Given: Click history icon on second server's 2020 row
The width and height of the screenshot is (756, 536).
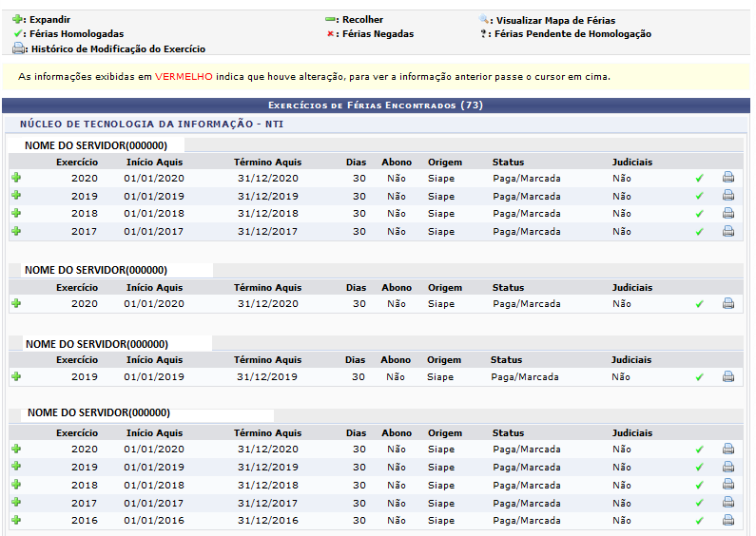Looking at the screenshot, I should click(x=728, y=304).
